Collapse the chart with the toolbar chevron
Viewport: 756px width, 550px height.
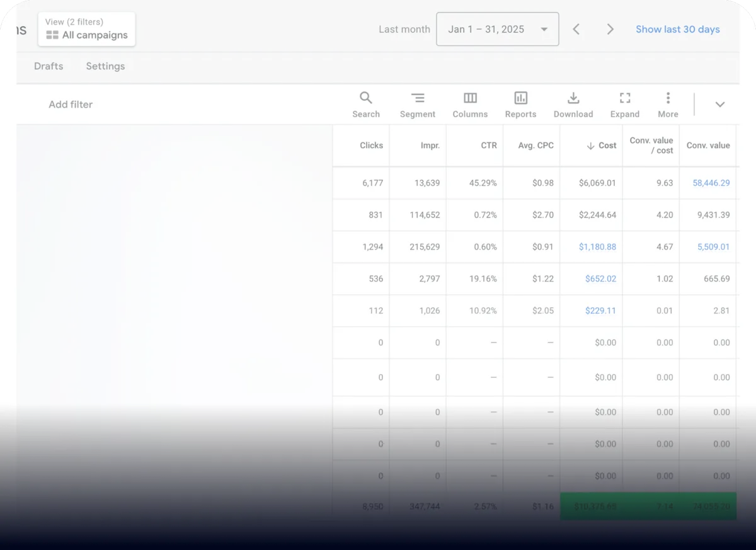pyautogui.click(x=720, y=105)
